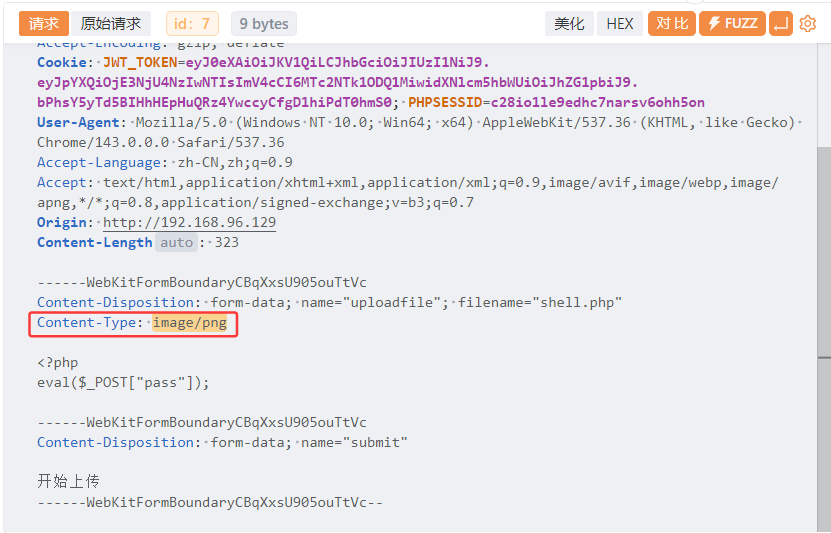Click the auto tag beside Content-Length
This screenshot has width=831, height=533.
[x=176, y=242]
